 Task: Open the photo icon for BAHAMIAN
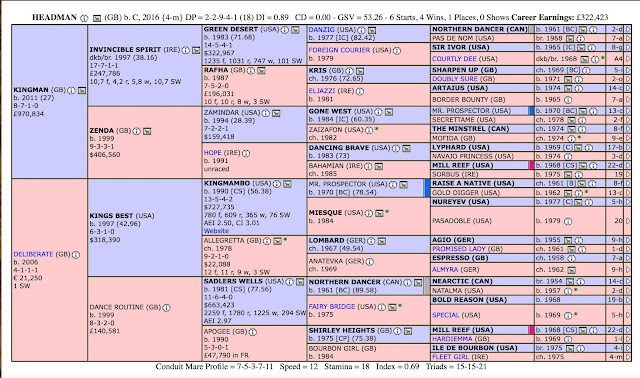(379, 167)
